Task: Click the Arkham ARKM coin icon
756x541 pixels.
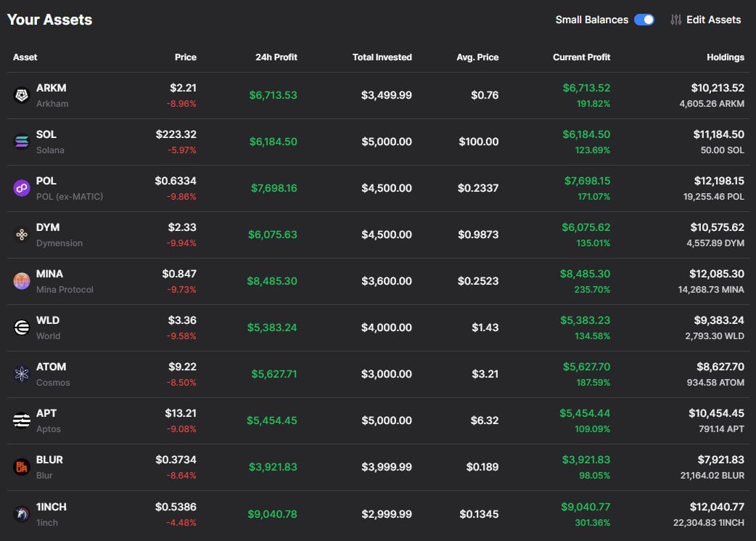Action: tap(22, 95)
